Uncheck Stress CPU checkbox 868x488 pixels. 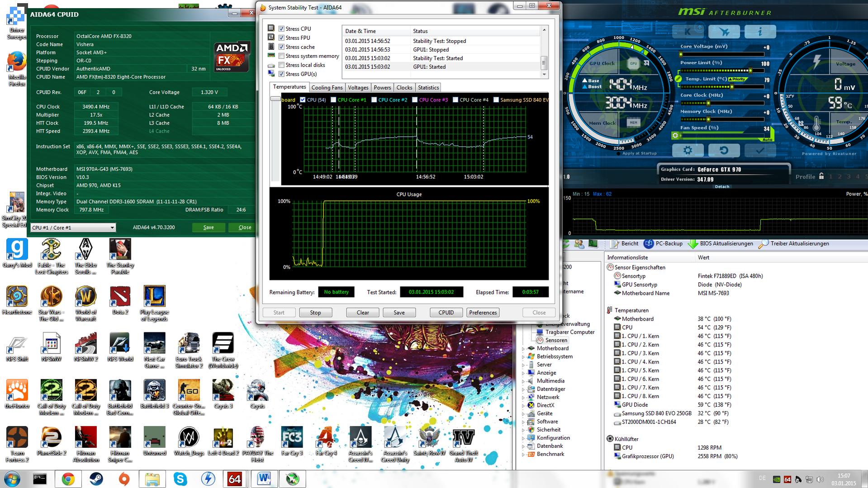(281, 29)
